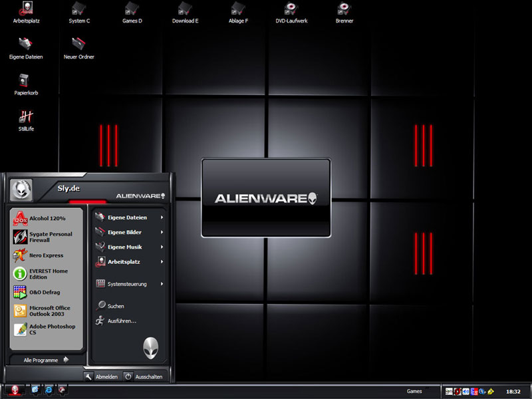532x399 pixels.
Task: Click the red circular tray icon
Action: 458,392
